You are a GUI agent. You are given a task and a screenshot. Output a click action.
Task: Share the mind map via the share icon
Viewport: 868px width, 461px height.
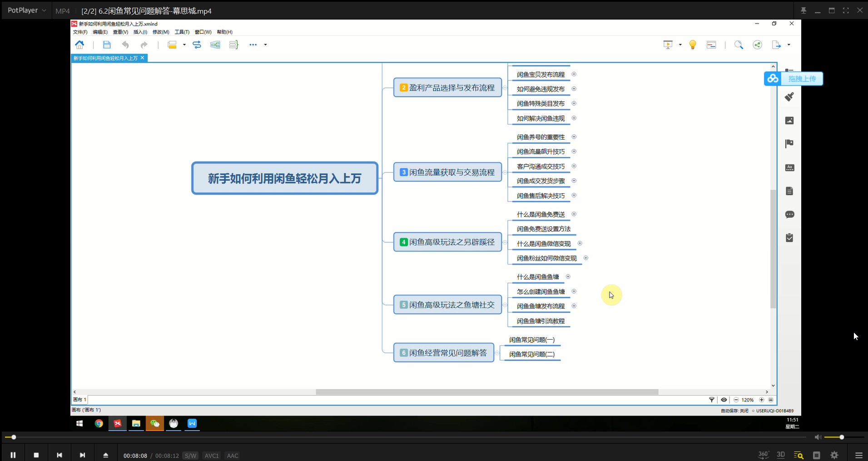click(x=757, y=45)
